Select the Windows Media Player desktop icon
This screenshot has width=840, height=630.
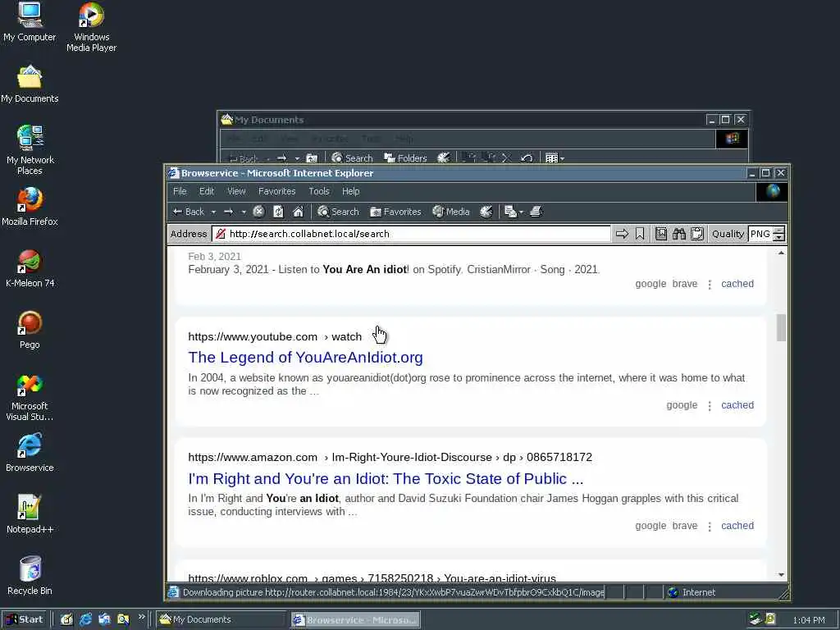(91, 27)
